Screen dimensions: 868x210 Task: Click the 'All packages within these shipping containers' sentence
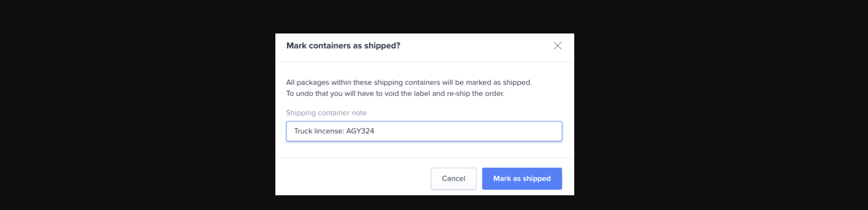(x=409, y=82)
